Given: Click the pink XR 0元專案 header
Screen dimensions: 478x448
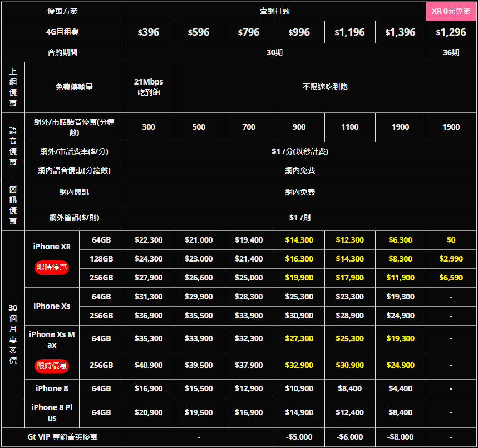Looking at the screenshot, I should (451, 11).
